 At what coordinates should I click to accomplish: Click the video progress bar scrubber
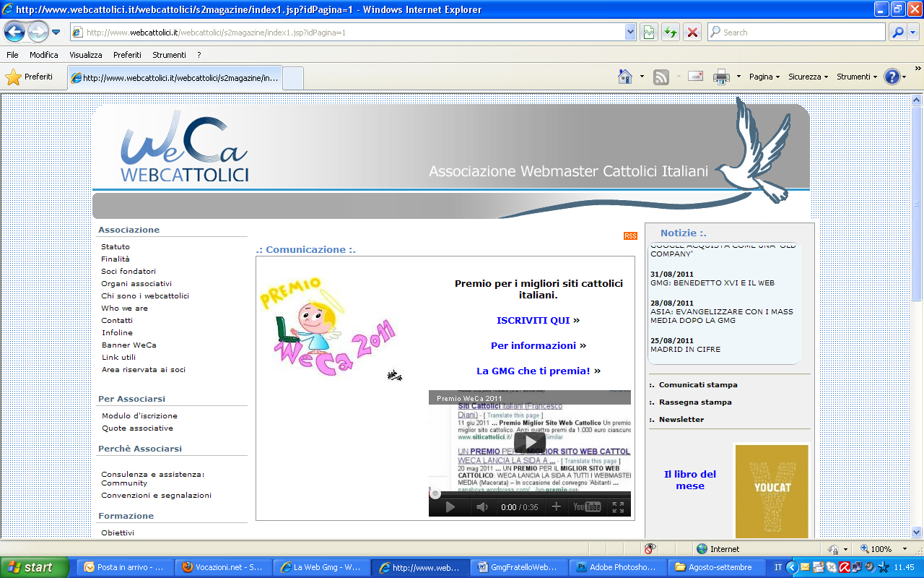point(435,494)
